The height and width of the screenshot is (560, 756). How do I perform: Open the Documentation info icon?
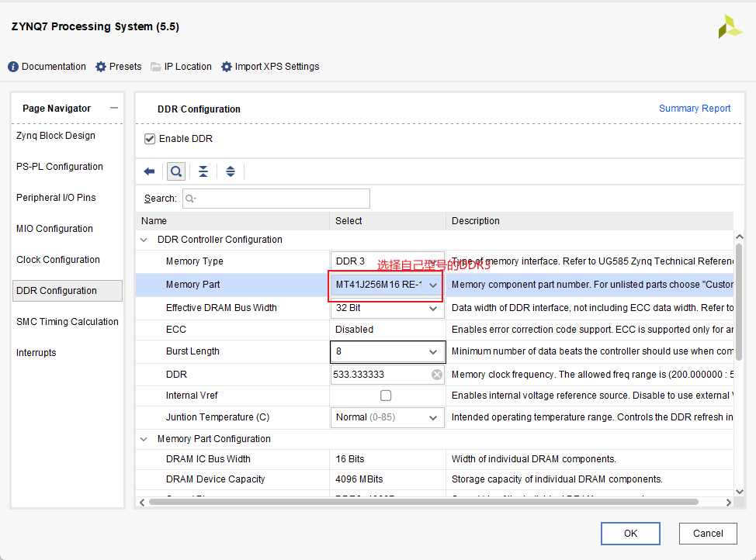(13, 67)
